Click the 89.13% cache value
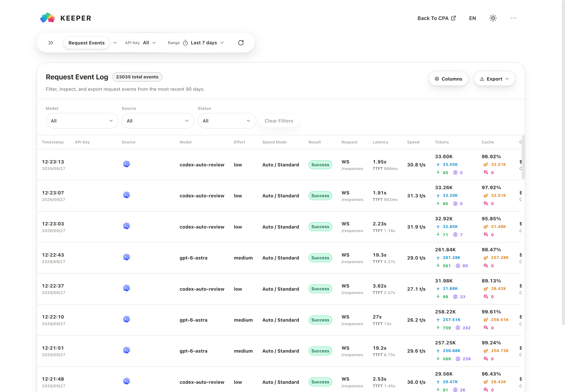Viewport: 565px width, 392px height. point(491,281)
